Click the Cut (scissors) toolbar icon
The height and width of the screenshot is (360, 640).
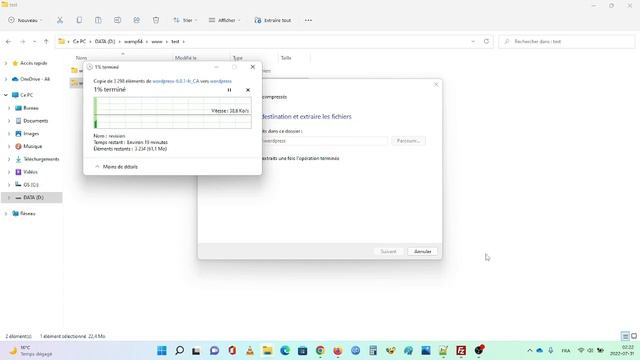click(60, 20)
